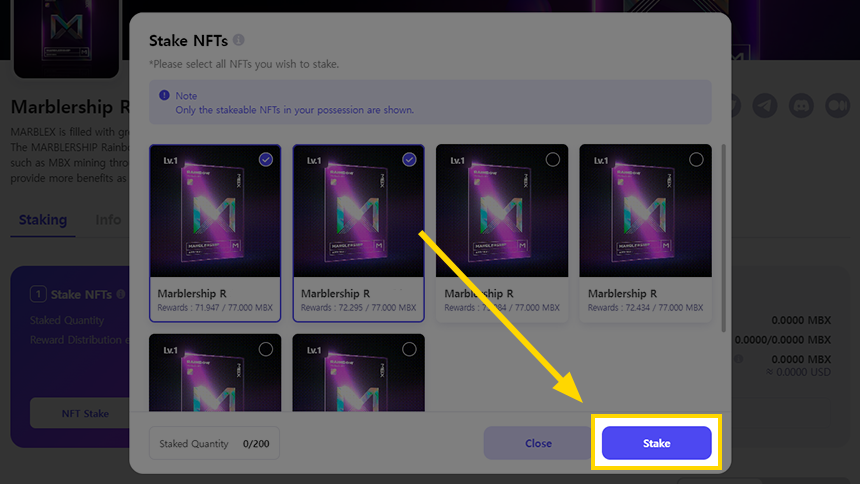Click the Medium icon at far right
Screen dimensions: 860x484
837,105
